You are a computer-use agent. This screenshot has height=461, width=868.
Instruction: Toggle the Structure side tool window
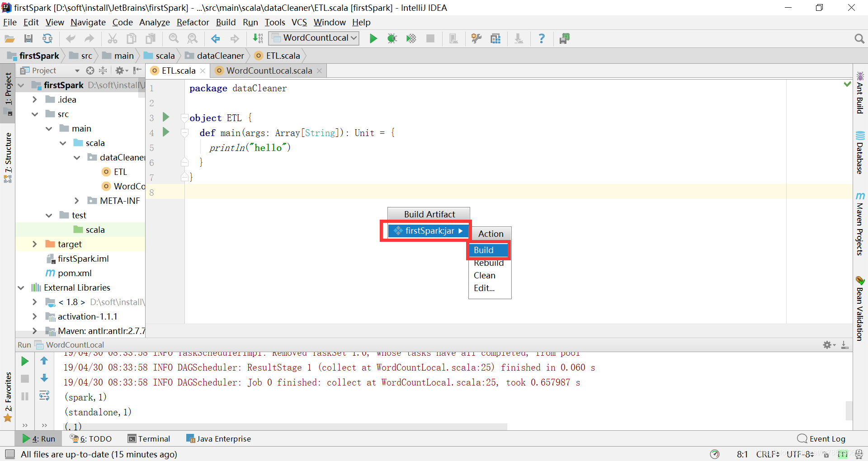tap(8, 157)
